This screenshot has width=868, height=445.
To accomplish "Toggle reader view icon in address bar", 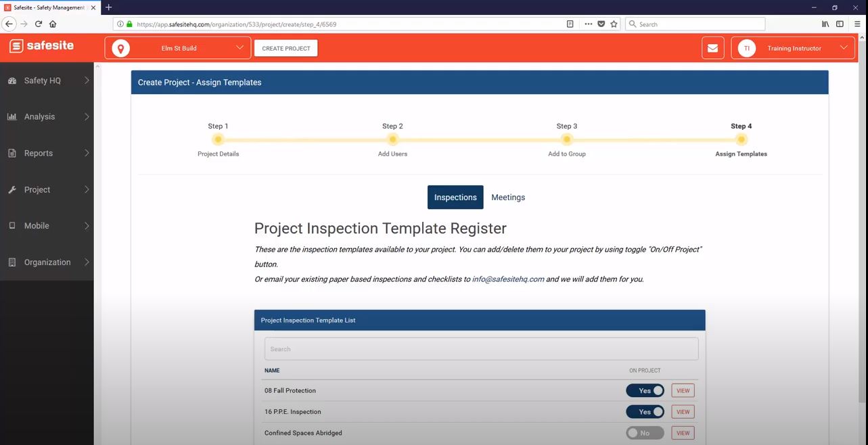I will (570, 24).
